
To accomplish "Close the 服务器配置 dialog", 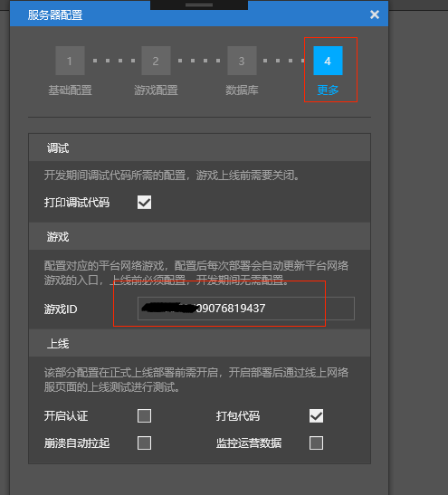I will coord(375,14).
